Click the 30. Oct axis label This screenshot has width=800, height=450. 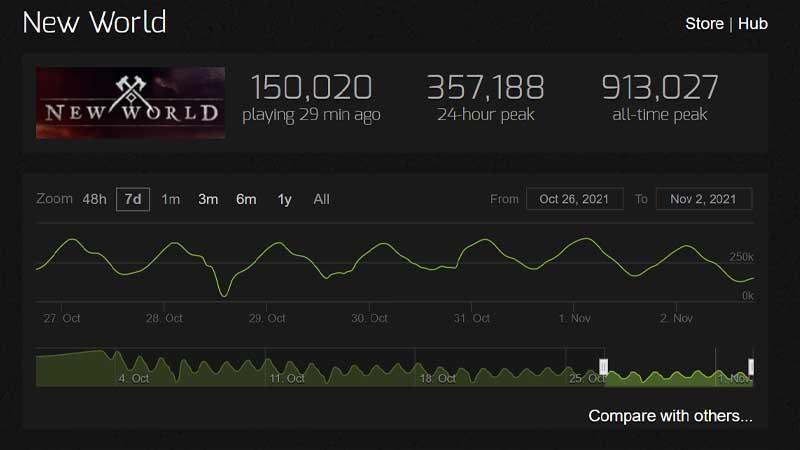369,318
